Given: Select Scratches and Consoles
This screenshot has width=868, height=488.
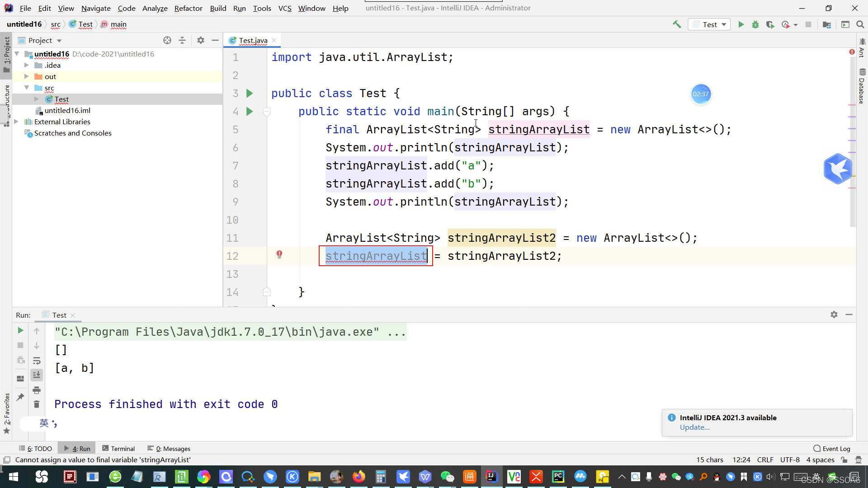Looking at the screenshot, I should coord(73,133).
